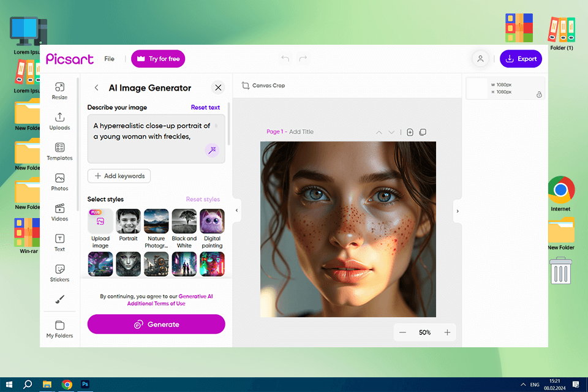Open the Windows Start menu

point(9,385)
